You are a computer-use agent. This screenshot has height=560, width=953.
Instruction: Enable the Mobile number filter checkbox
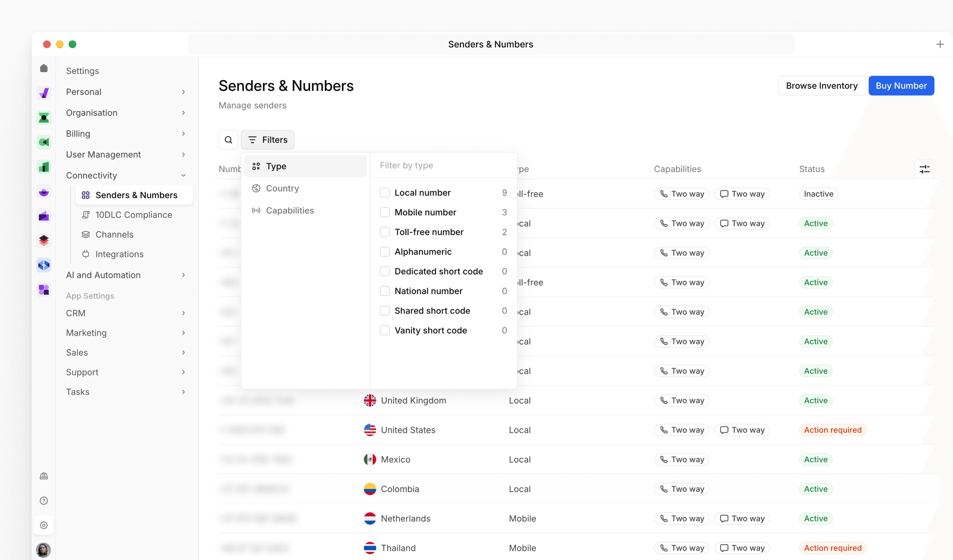coord(385,212)
